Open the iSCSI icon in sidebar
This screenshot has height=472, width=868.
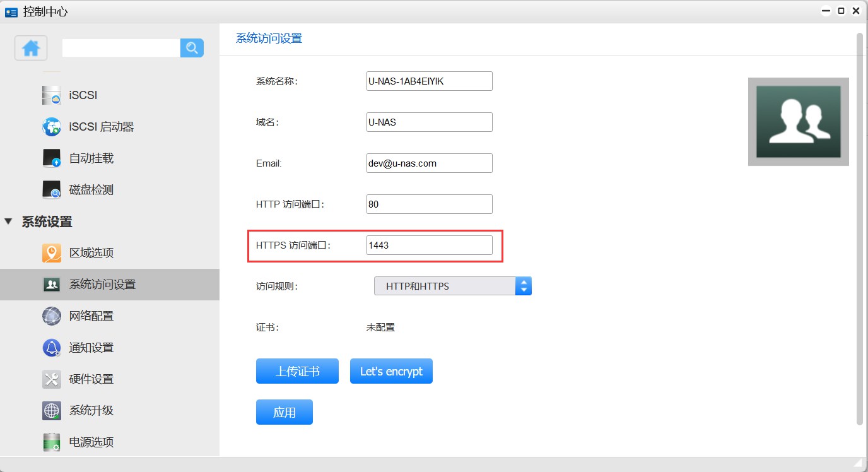(52, 95)
